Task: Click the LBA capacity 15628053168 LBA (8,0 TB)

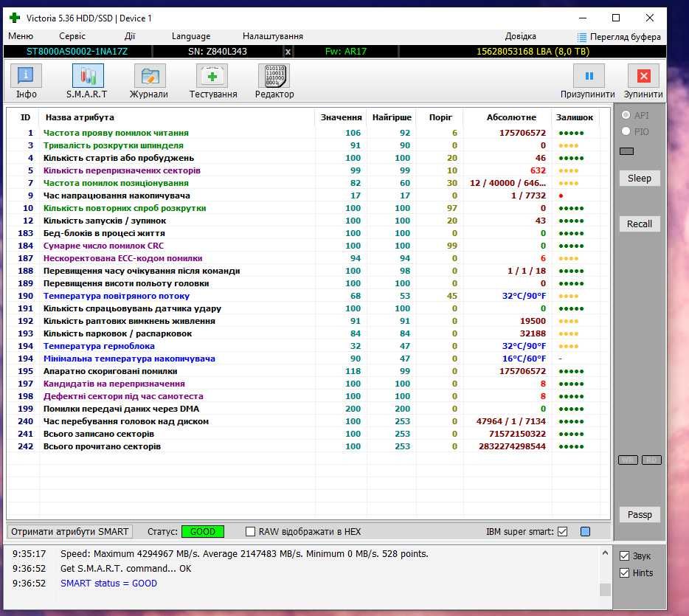Action: [x=533, y=52]
